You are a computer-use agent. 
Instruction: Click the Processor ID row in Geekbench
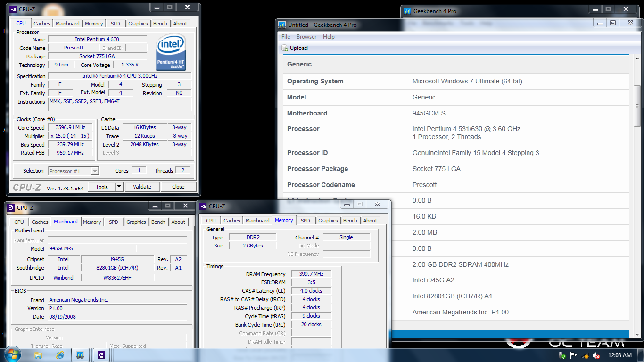(x=456, y=153)
